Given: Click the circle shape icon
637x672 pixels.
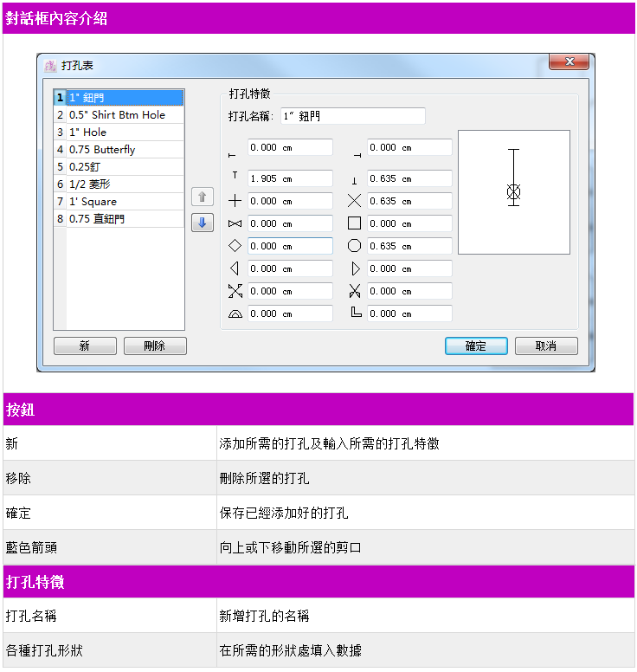Looking at the screenshot, I should 354,246.
